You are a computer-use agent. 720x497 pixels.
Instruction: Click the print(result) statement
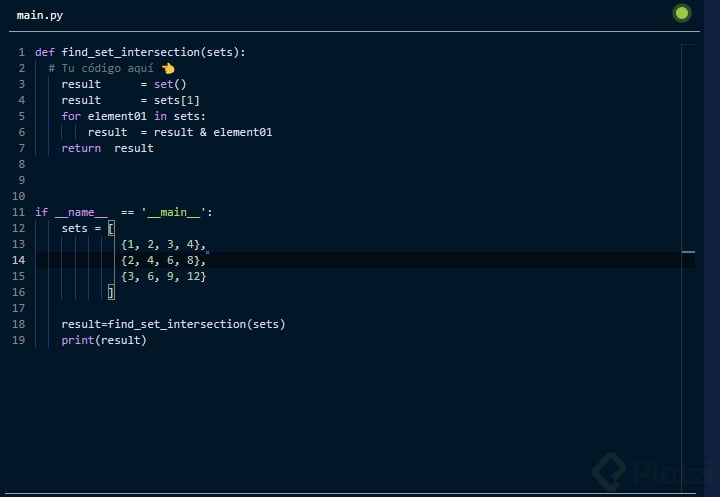click(104, 340)
